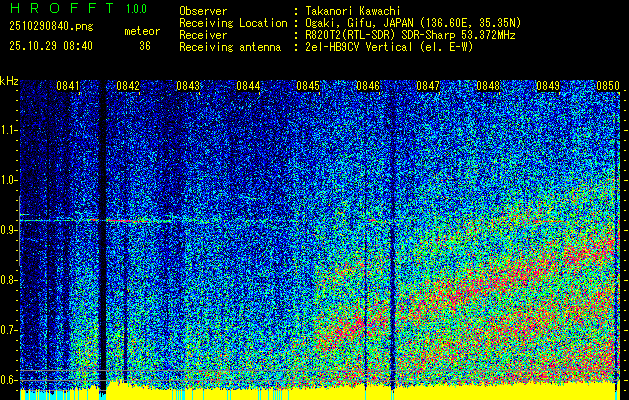Click the 0844 time marker

[248, 86]
